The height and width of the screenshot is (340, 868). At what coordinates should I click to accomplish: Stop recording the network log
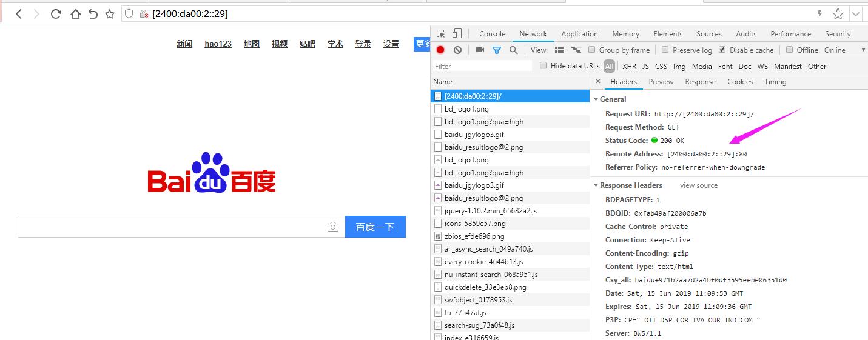coord(440,50)
